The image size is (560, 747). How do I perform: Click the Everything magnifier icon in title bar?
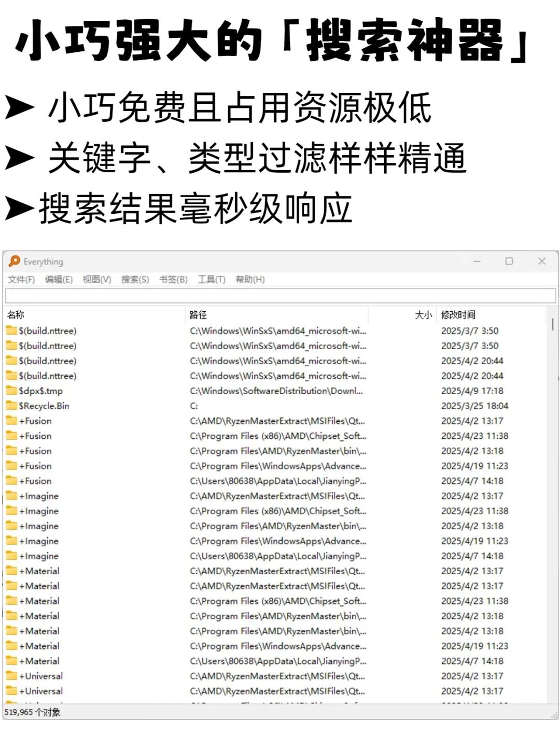coord(15,261)
